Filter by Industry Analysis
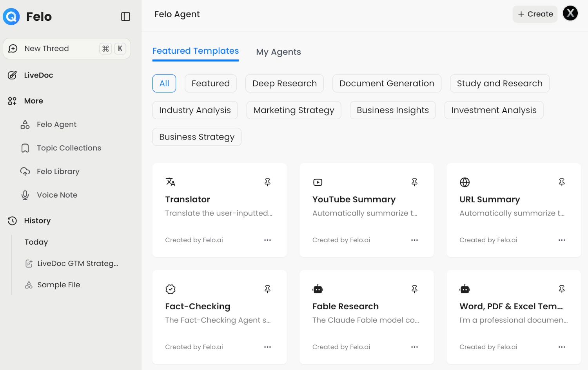Image resolution: width=588 pixels, height=370 pixels. pos(195,110)
